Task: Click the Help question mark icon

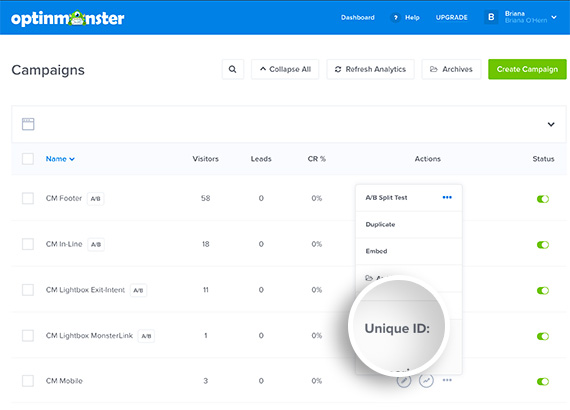Action: point(396,17)
